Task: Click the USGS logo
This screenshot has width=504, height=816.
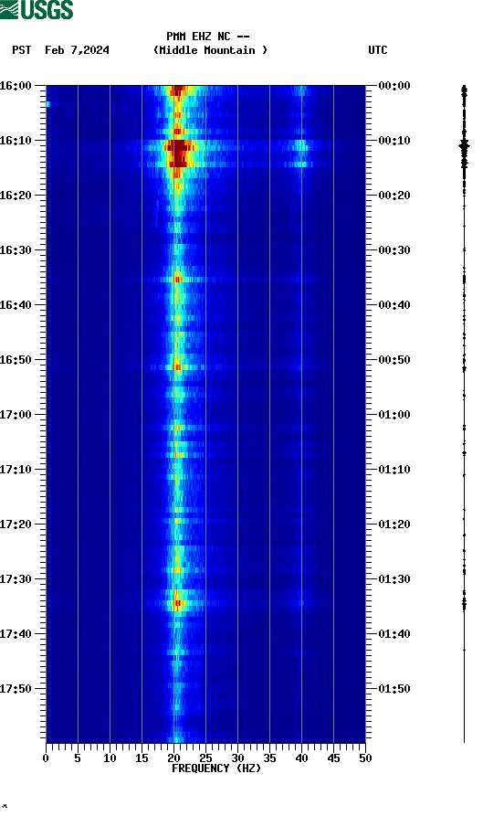Action: pos(37,9)
